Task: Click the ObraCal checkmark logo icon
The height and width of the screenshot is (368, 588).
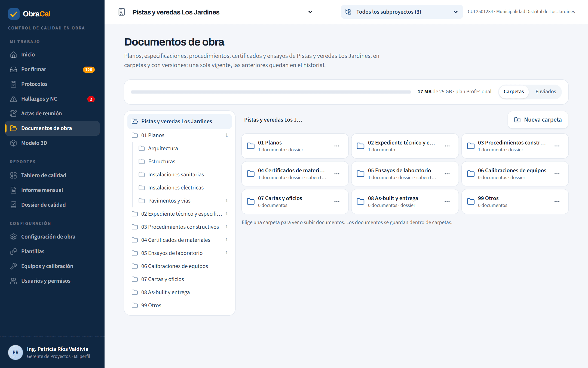Action: (x=14, y=14)
